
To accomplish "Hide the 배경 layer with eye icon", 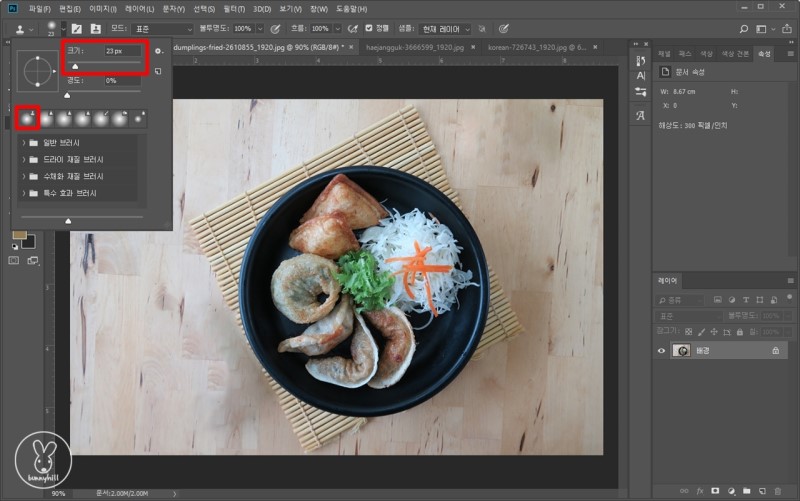I will coord(661,351).
